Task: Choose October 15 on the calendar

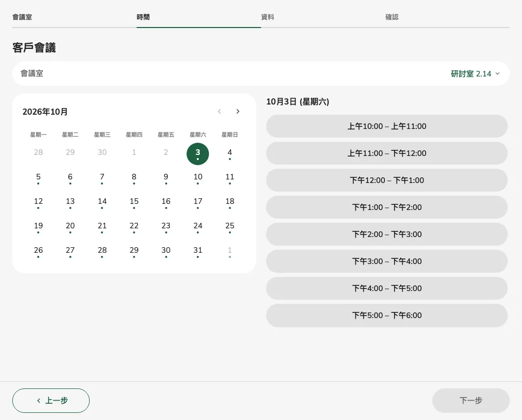Action: point(134,203)
